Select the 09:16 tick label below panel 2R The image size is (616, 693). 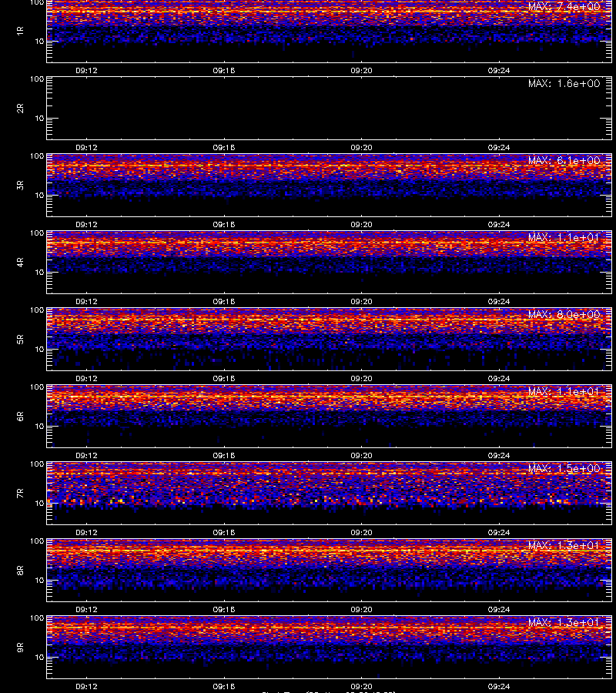tap(224, 148)
